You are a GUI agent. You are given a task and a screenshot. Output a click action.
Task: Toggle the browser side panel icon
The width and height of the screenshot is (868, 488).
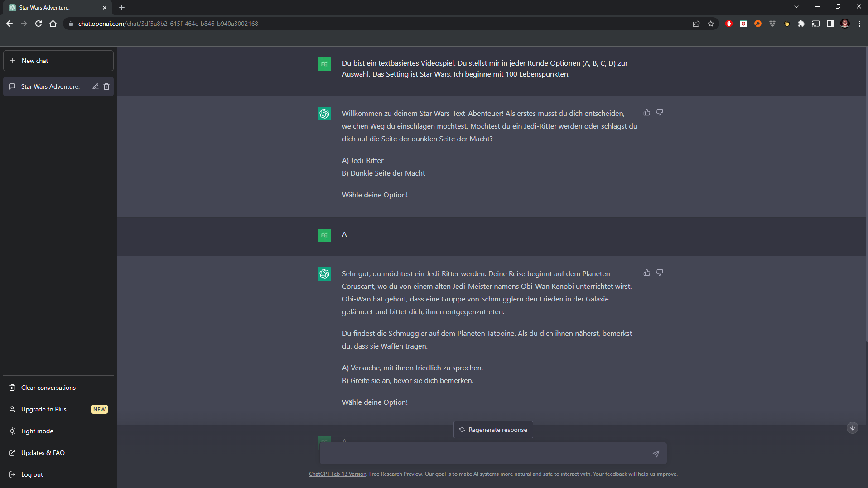point(830,24)
